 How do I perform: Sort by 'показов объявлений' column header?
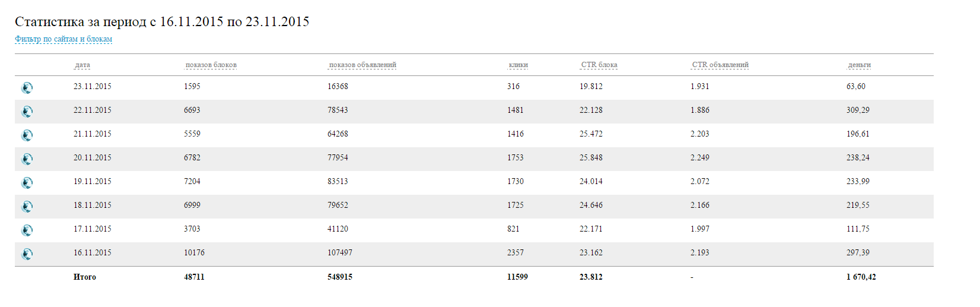pyautogui.click(x=362, y=65)
